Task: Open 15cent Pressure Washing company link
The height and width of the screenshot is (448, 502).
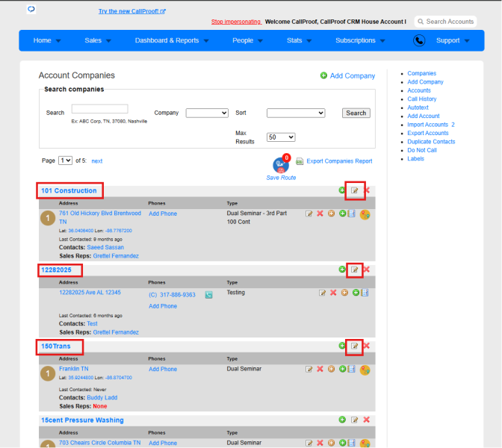Action: click(82, 420)
